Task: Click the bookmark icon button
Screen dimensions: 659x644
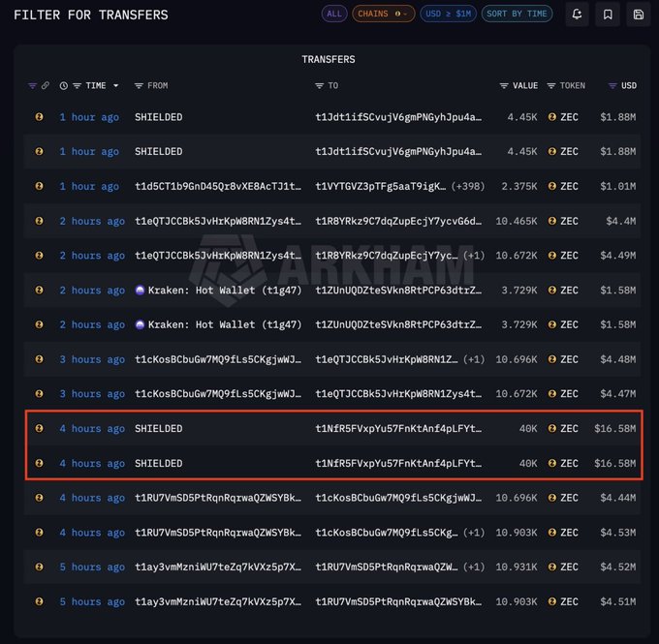Action: [x=608, y=15]
